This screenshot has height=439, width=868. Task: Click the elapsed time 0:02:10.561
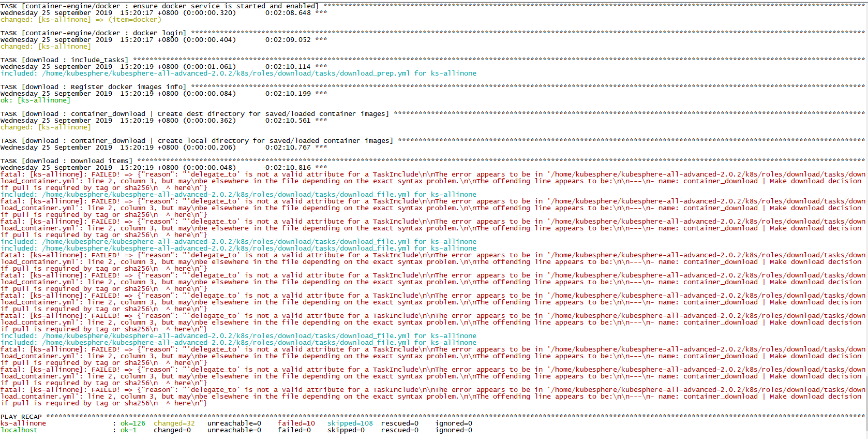(x=288, y=121)
